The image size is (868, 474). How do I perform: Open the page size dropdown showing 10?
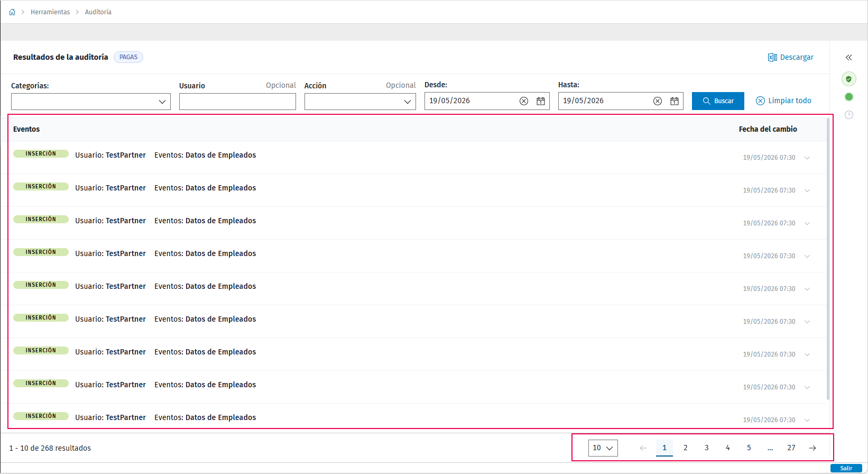point(603,448)
